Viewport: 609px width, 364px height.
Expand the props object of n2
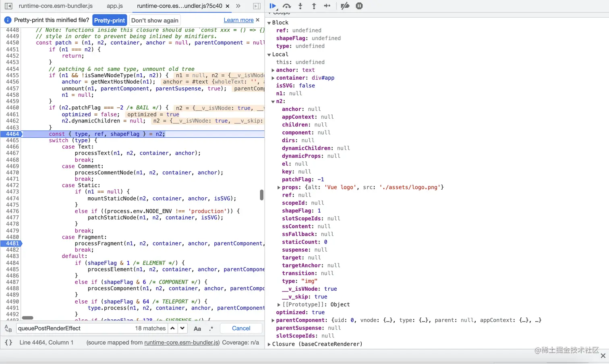pyautogui.click(x=279, y=187)
